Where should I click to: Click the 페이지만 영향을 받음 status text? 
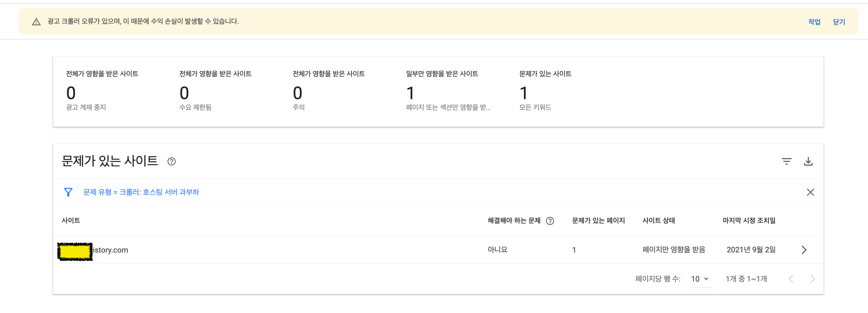tap(674, 250)
